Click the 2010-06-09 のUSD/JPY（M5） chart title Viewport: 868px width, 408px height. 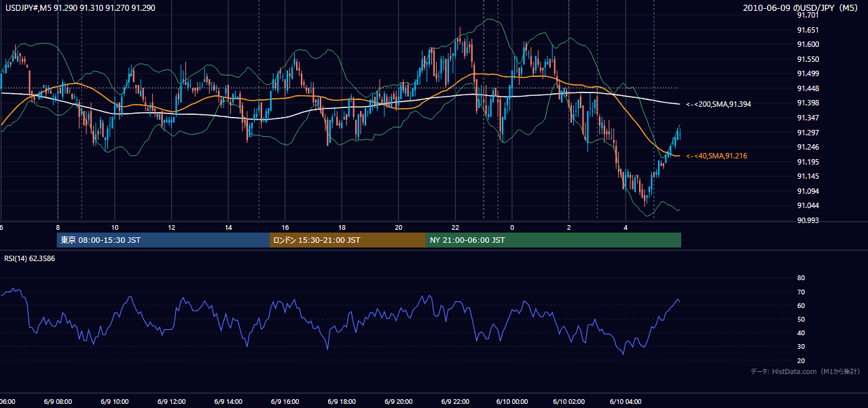[801, 8]
